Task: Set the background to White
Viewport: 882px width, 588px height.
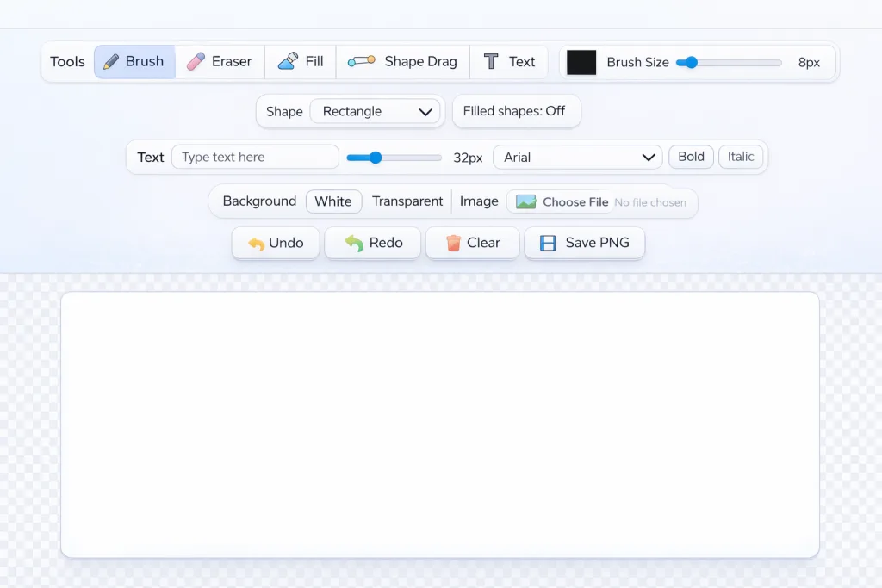Action: [333, 201]
